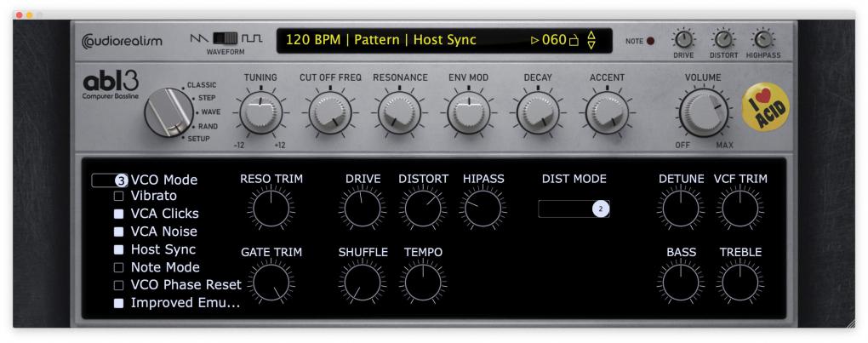Screen dimensions: 868x343
Task: Click the Accent knob
Action: [607, 113]
